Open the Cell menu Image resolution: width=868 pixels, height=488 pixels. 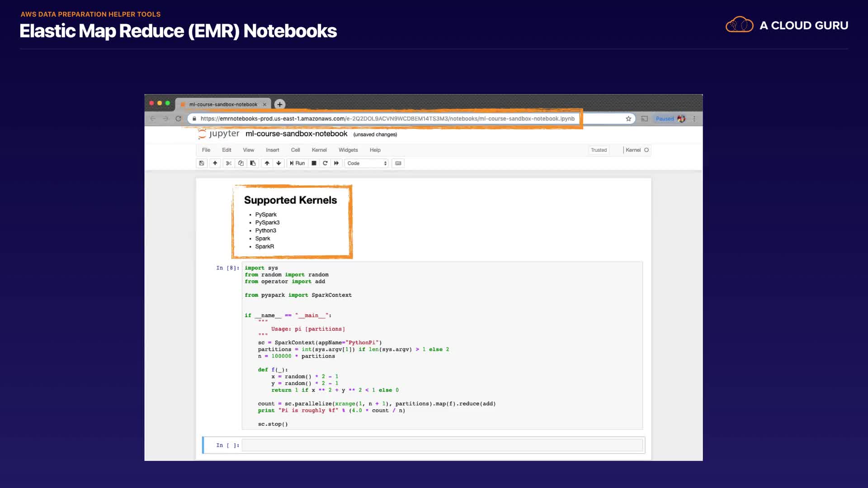[295, 150]
